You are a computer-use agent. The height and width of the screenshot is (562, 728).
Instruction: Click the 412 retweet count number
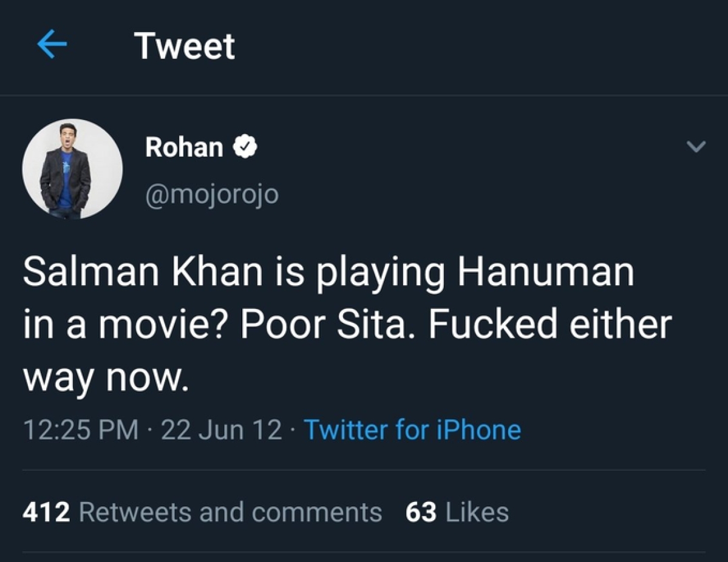(47, 512)
